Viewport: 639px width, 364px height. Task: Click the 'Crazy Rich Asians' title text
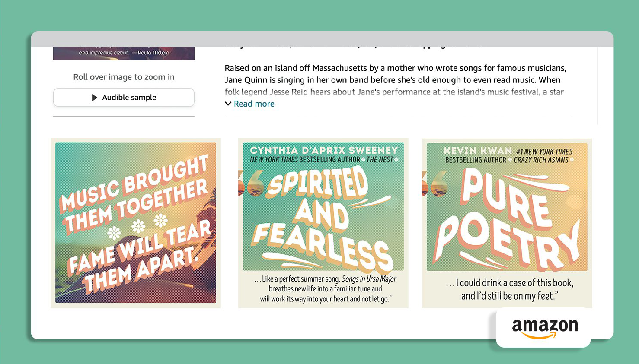541,160
